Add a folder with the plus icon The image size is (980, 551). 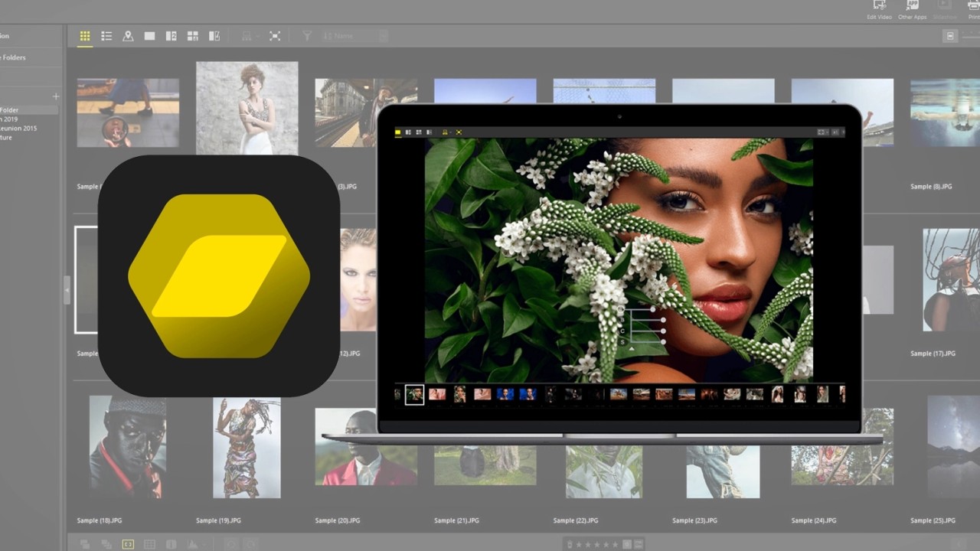tap(55, 96)
